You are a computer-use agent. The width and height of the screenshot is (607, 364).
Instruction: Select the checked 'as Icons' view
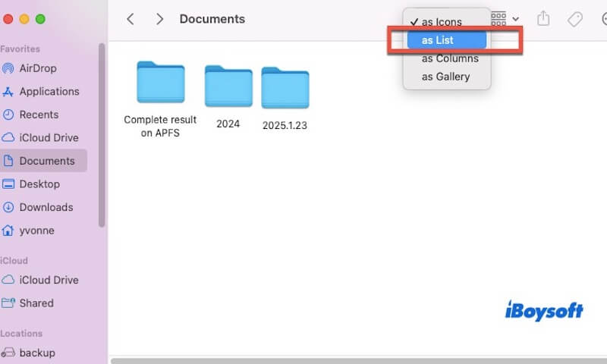point(442,22)
